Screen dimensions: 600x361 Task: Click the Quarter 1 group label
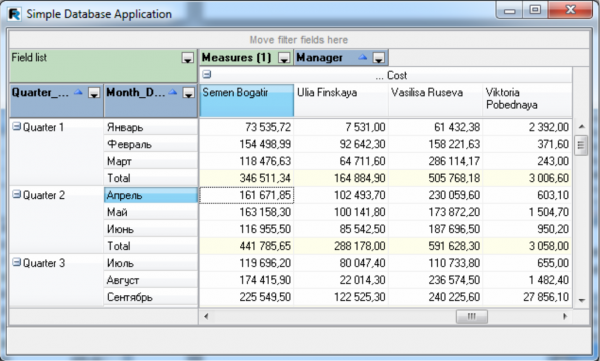coord(43,127)
